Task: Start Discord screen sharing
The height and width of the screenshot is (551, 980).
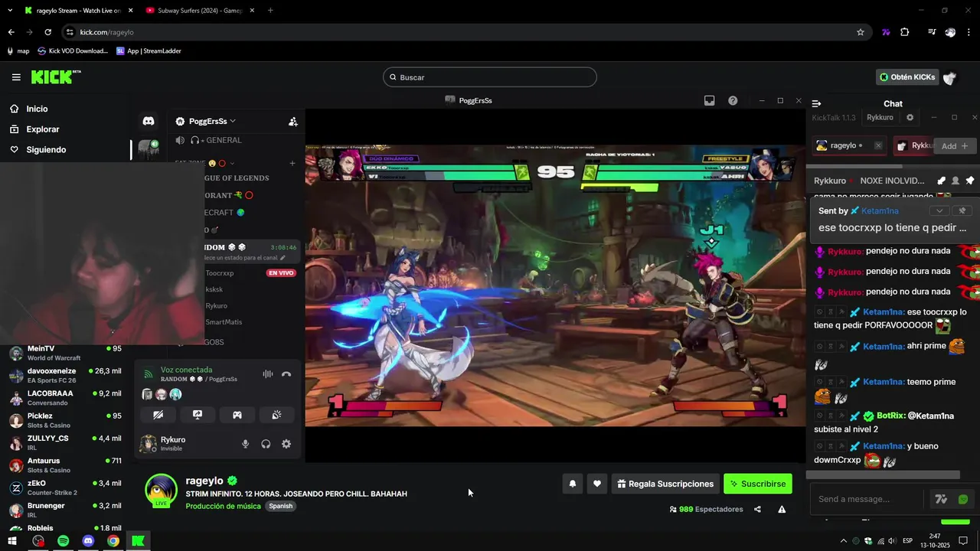Action: [198, 415]
